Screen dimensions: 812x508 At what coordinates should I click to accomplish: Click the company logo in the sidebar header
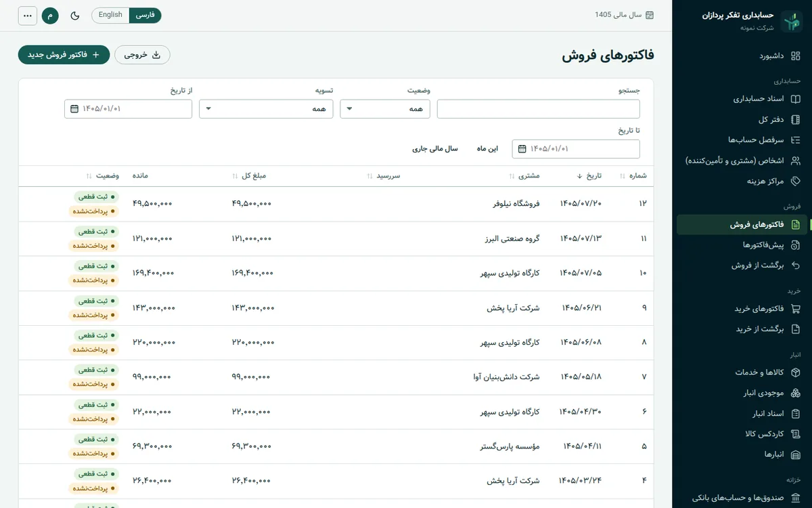point(791,21)
